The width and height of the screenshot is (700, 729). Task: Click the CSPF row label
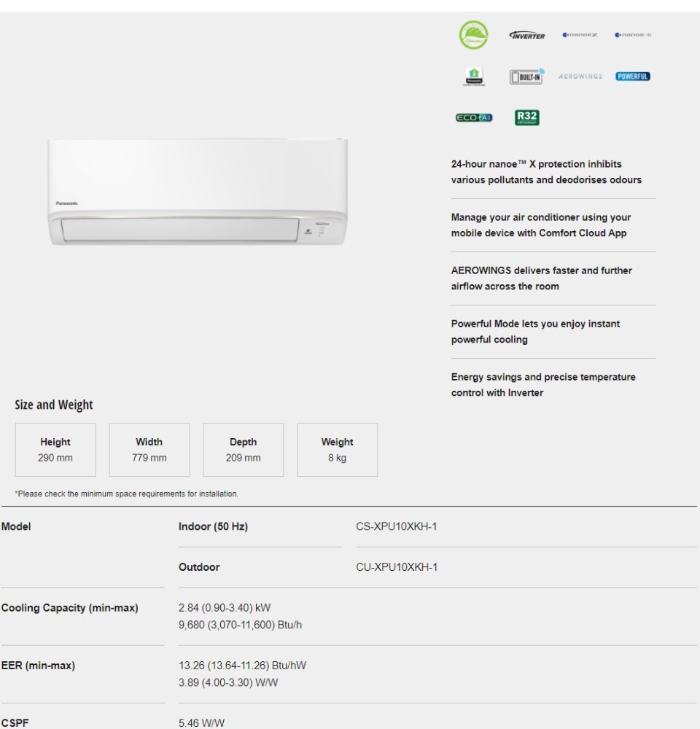click(15, 723)
